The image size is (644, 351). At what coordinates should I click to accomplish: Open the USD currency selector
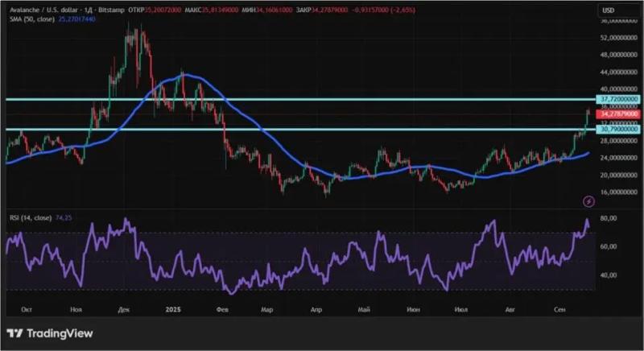click(609, 9)
